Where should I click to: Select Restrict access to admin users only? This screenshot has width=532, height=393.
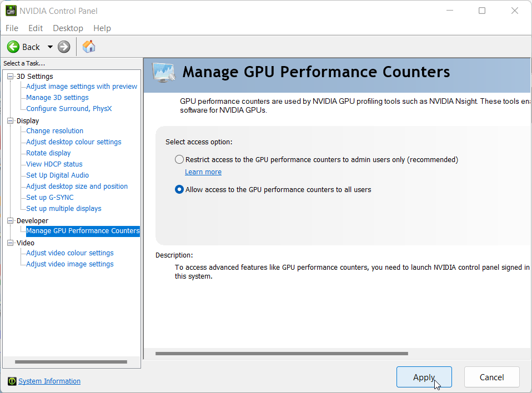tap(179, 159)
